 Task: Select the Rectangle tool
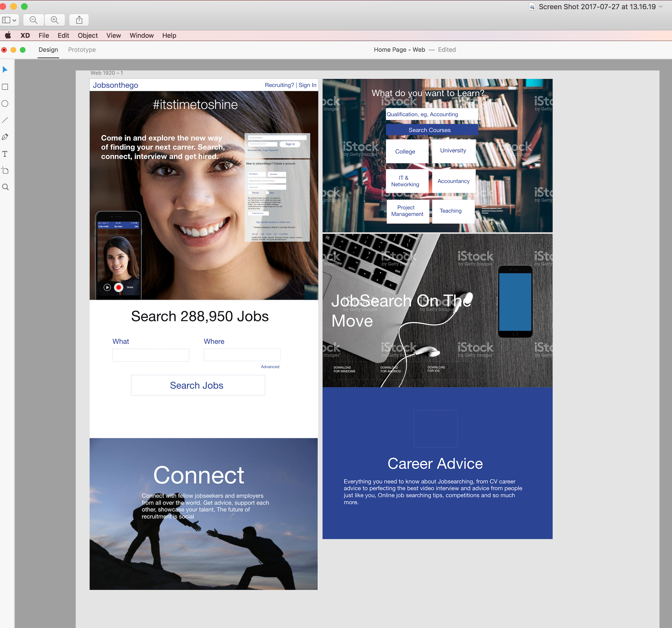pos(5,87)
